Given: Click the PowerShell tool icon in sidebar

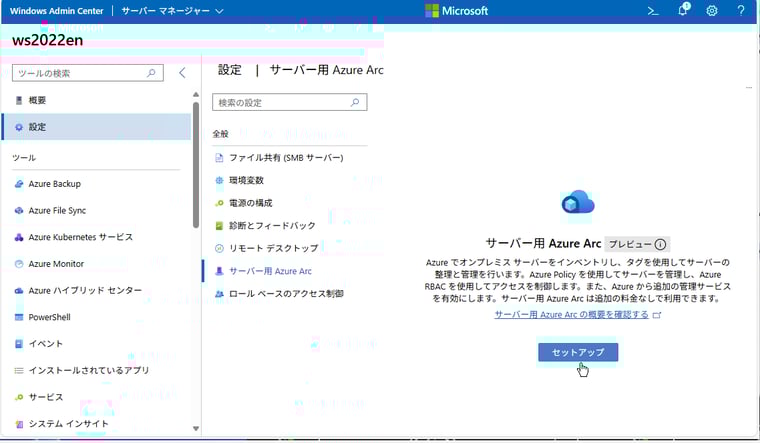Looking at the screenshot, I should pyautogui.click(x=19, y=317).
